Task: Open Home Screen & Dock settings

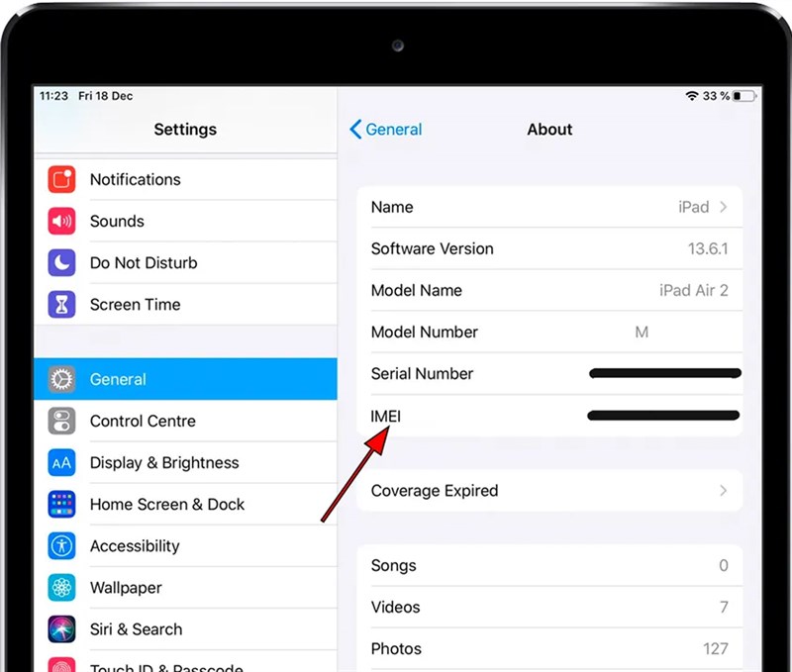Action: (x=185, y=505)
